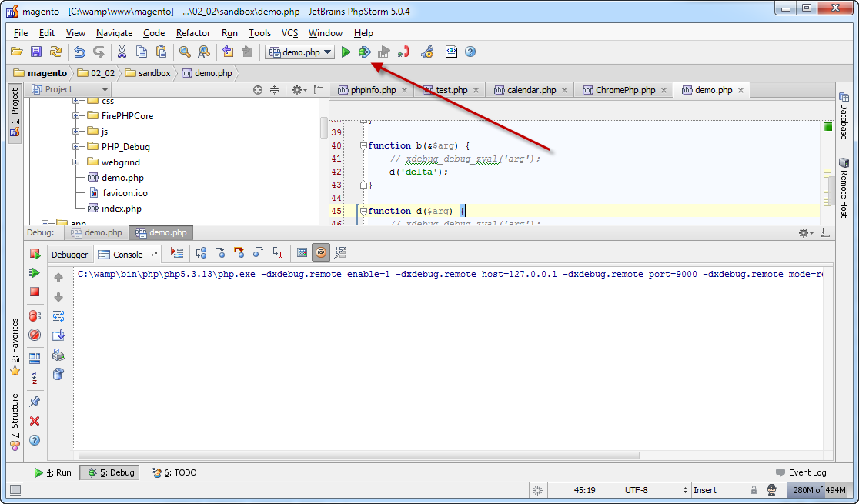Toggle scroll to end of console

pyautogui.click(x=58, y=335)
